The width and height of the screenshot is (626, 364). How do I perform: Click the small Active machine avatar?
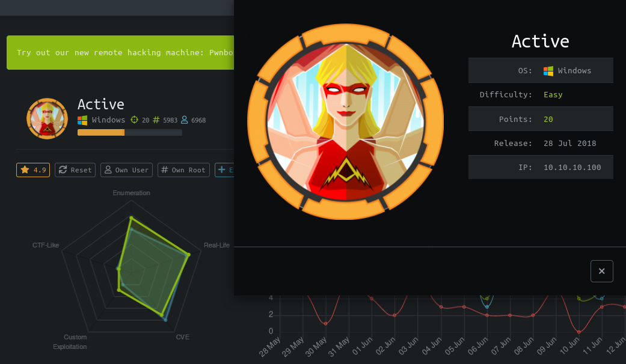click(x=47, y=118)
